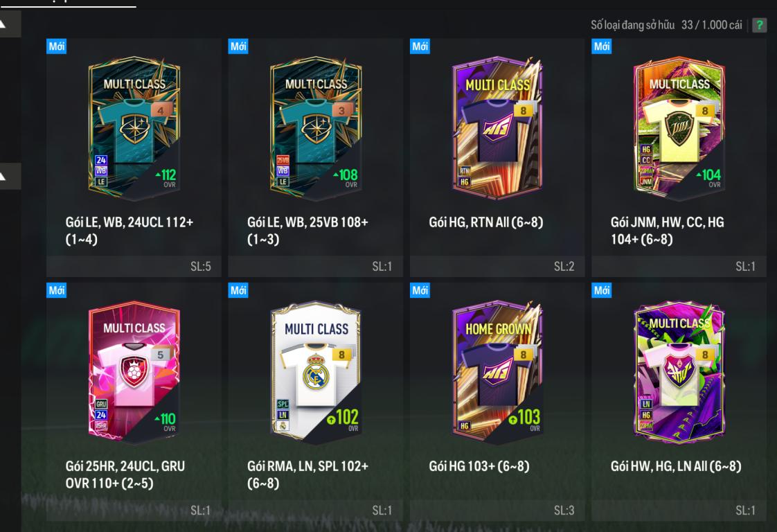
Task: Open the HOME GROWN Gói HG 103+ pack
Action: 497,401
